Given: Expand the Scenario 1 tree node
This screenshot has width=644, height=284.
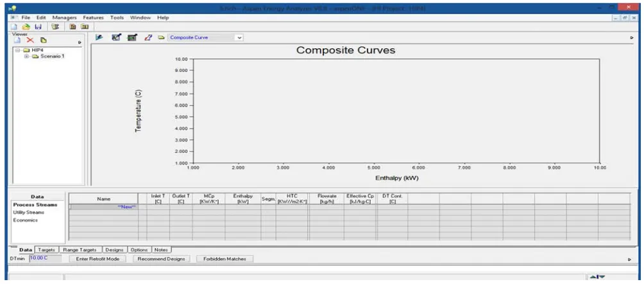Looking at the screenshot, I should (x=27, y=57).
